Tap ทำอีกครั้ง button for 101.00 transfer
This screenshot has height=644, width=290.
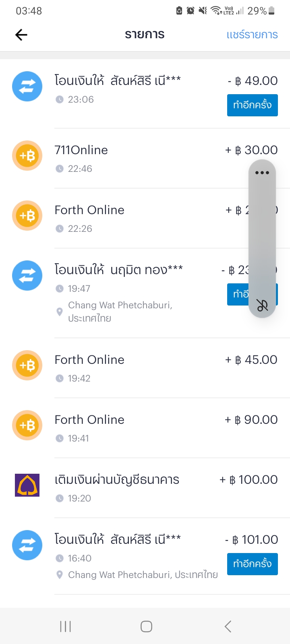tap(253, 564)
